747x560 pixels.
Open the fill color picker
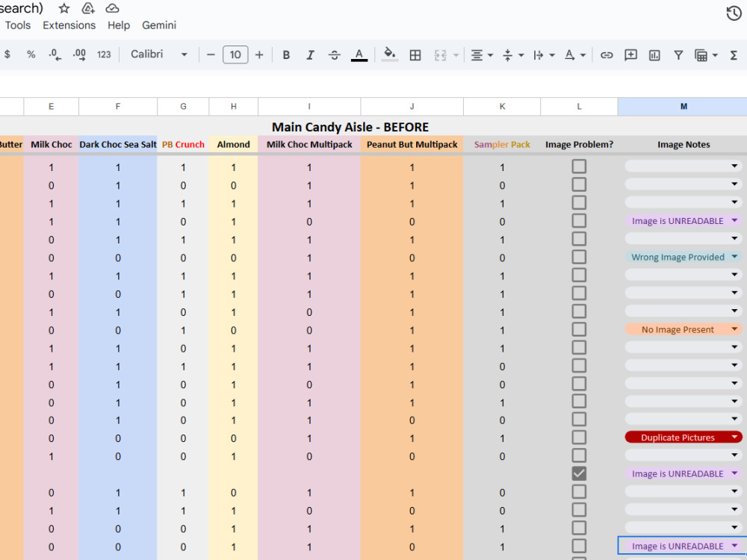pos(390,55)
